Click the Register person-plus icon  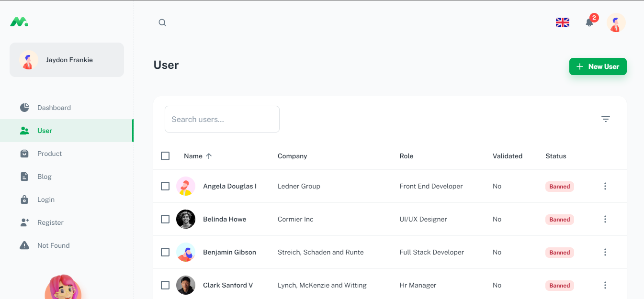tap(24, 222)
